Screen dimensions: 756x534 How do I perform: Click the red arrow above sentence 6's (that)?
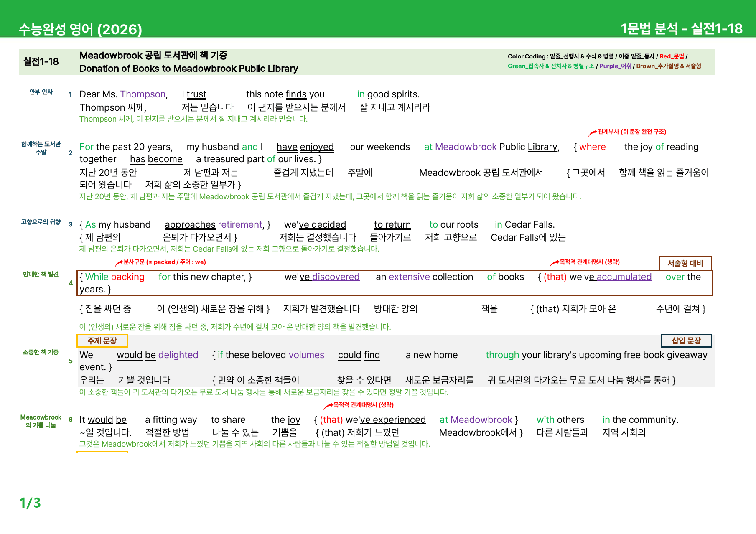click(328, 406)
